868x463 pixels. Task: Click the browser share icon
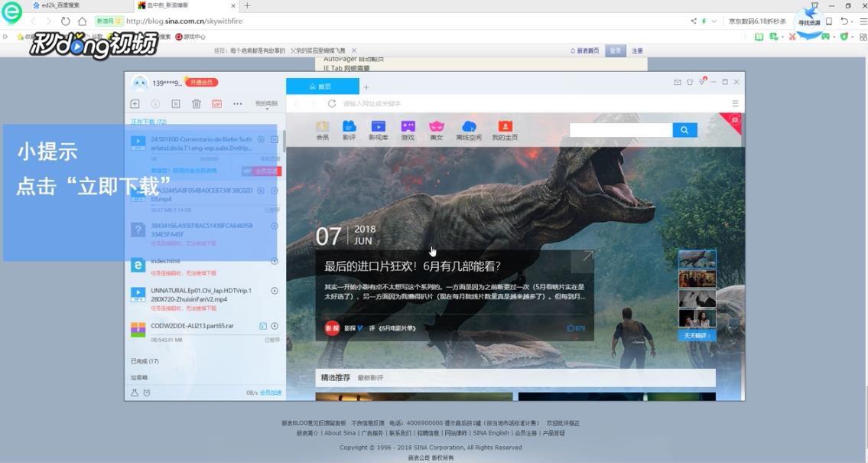(x=694, y=21)
